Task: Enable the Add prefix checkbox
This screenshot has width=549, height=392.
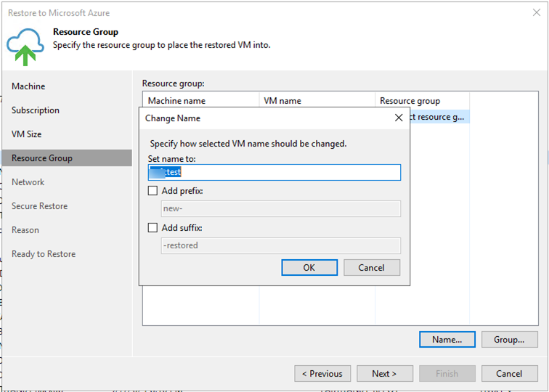Action: (x=152, y=191)
